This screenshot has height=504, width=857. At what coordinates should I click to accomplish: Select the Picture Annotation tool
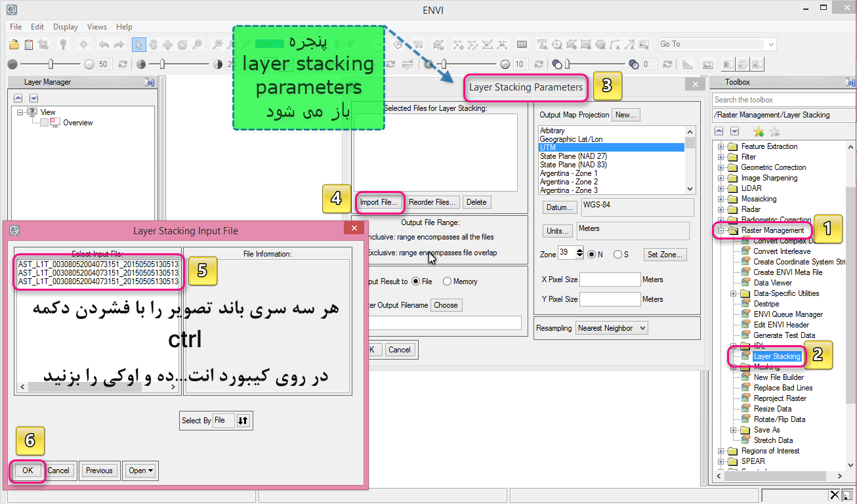point(644,45)
